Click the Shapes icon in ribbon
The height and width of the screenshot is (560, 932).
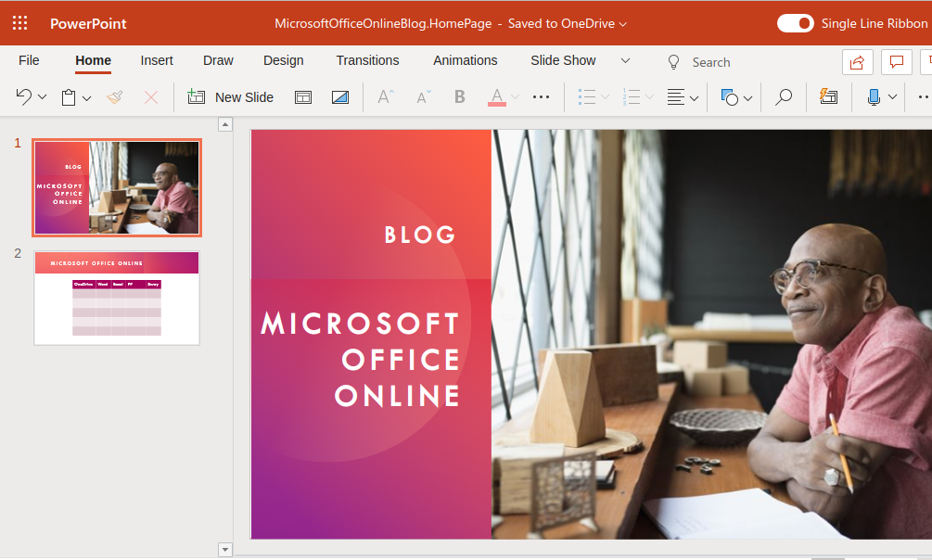[730, 97]
